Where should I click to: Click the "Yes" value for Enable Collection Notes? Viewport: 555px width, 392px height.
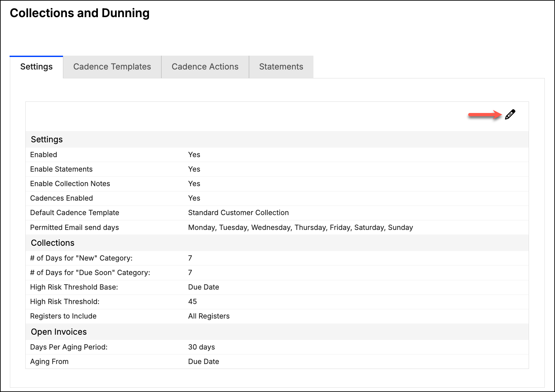point(194,183)
